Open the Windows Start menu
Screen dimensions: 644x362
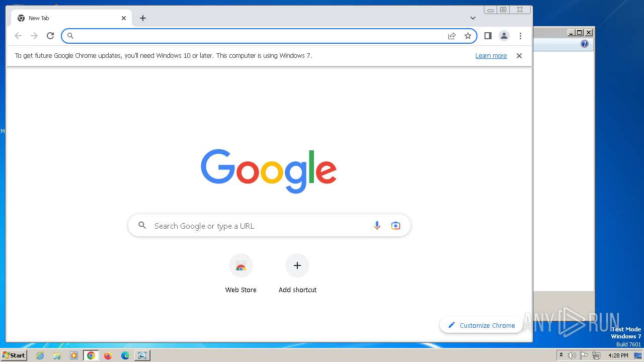pyautogui.click(x=14, y=355)
